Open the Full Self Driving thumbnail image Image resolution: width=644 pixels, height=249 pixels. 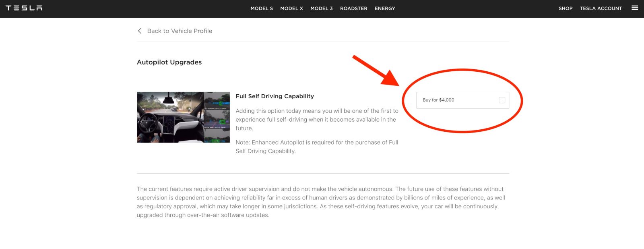(183, 117)
